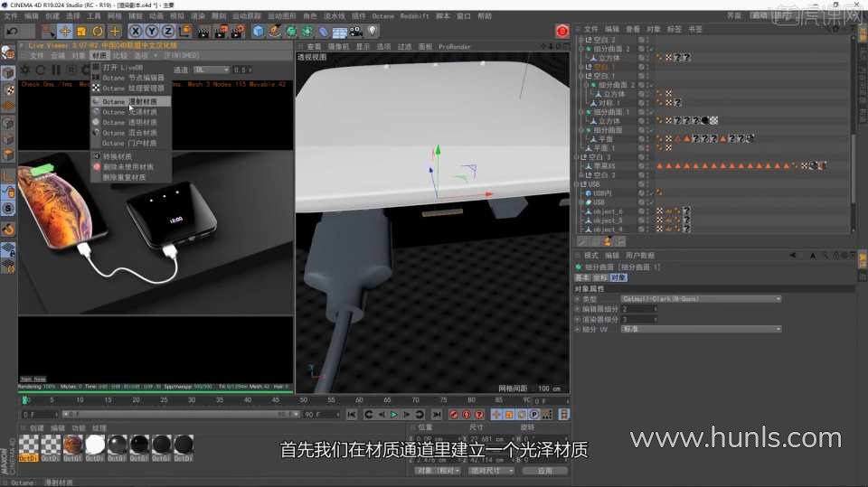868x487 pixels.
Task: Click the spline pen tool icon
Action: [275, 32]
